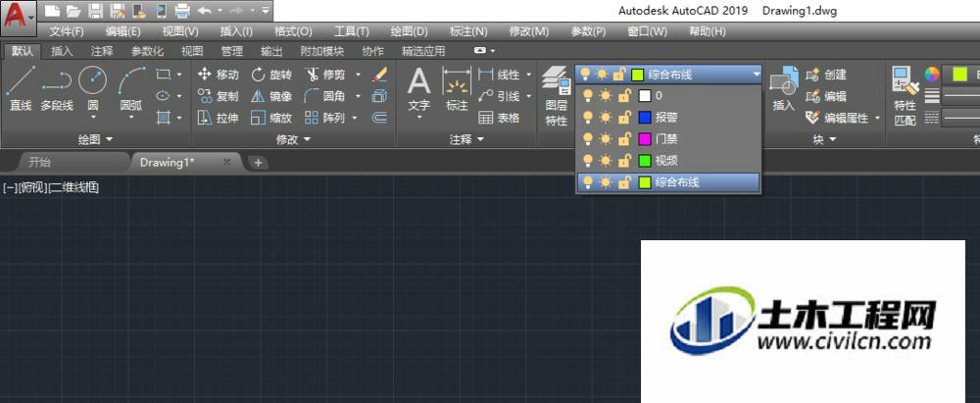Click the Stretch (拉伸) tool
This screenshot has height=403, width=980.
[219, 118]
